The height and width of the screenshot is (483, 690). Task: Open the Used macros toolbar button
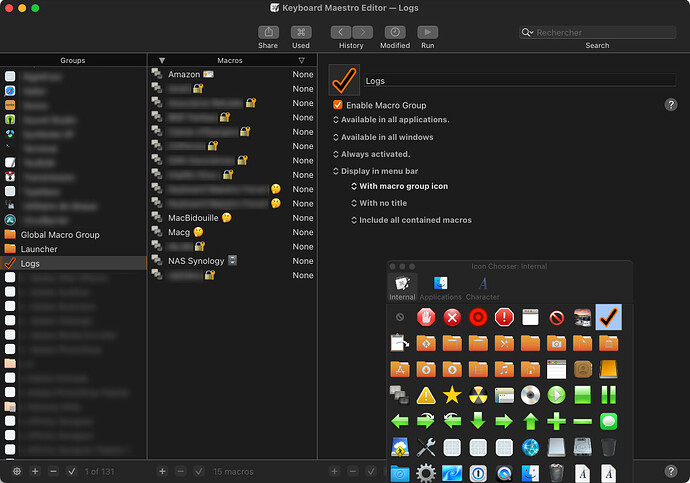[x=301, y=33]
